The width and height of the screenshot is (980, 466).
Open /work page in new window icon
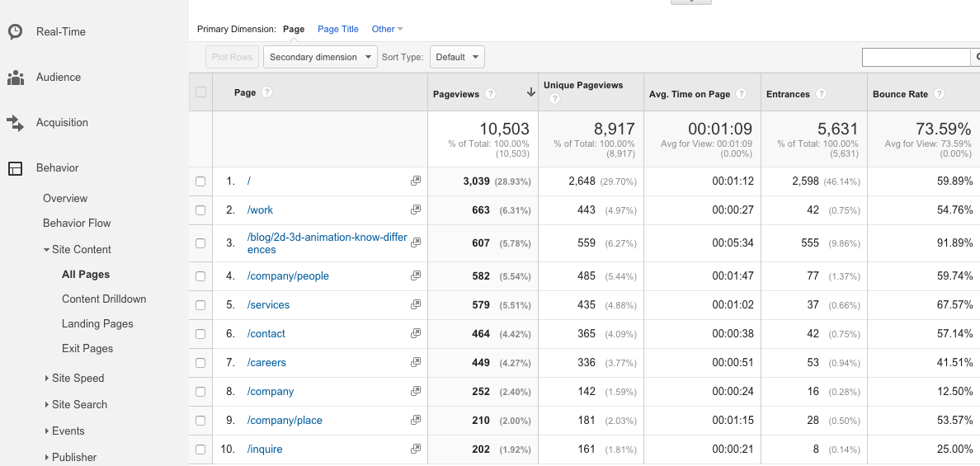(x=416, y=210)
